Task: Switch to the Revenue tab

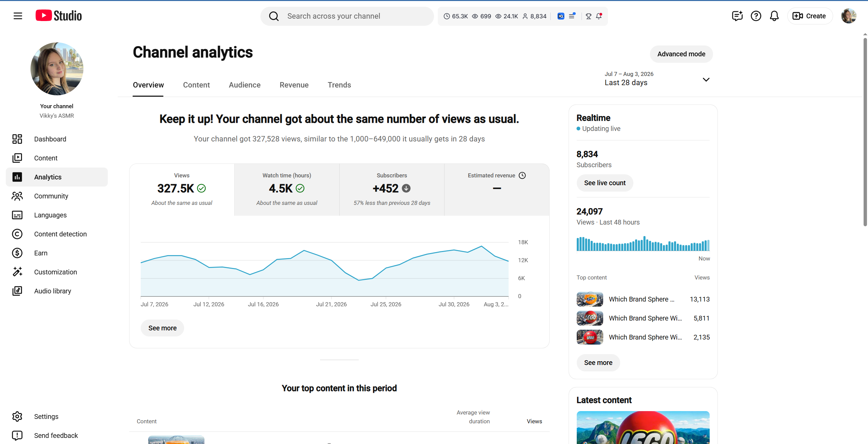Action: point(294,85)
